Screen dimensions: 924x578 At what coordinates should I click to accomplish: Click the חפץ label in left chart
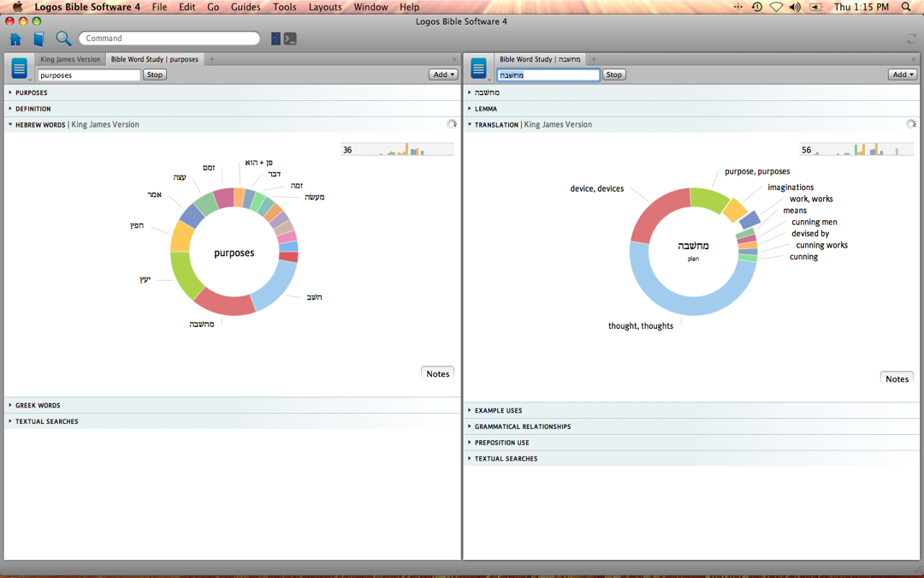pyautogui.click(x=137, y=225)
